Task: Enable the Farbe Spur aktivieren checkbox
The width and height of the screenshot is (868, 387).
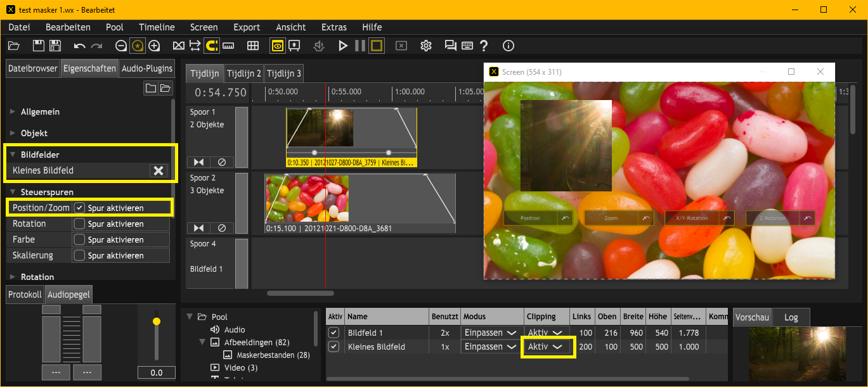Action: coord(80,239)
